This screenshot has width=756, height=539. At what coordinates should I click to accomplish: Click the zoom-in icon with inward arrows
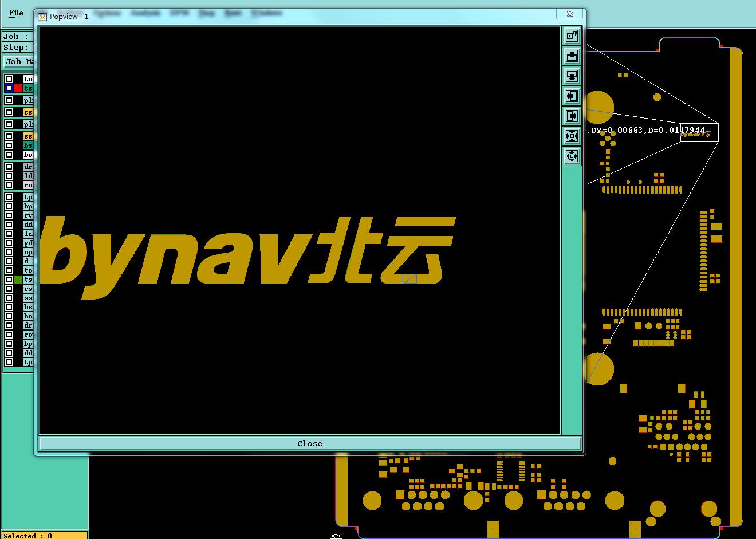point(572,136)
